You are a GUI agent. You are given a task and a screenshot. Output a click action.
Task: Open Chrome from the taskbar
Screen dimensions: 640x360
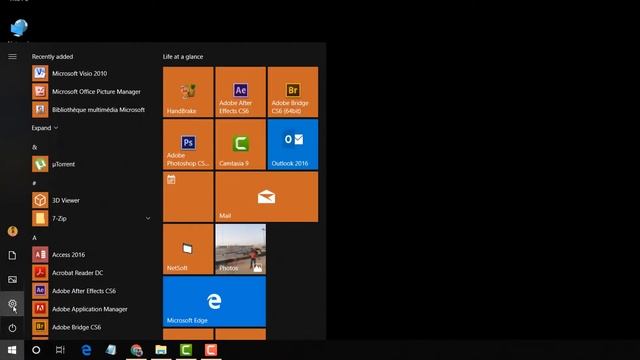coord(136,350)
